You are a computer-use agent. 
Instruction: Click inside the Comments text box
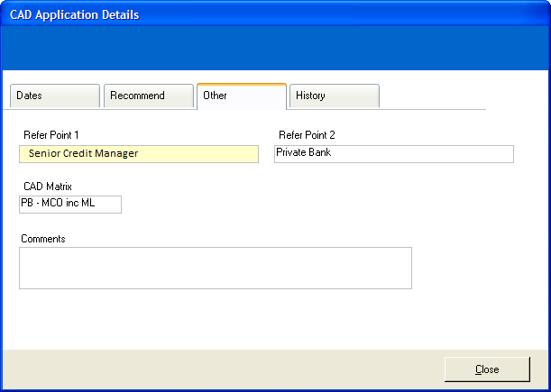pos(216,268)
